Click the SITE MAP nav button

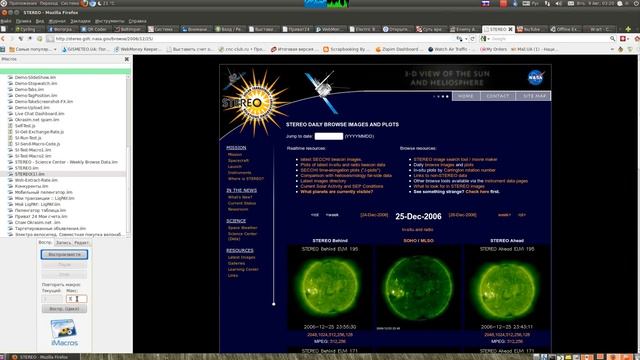click(x=534, y=96)
